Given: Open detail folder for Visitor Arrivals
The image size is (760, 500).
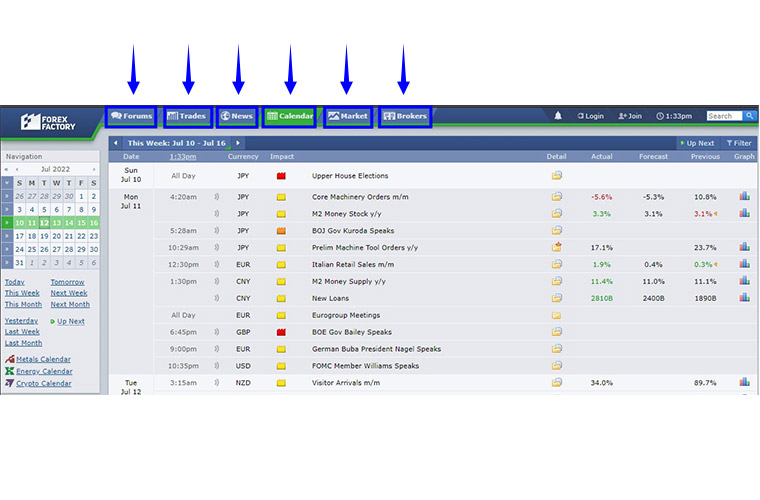Looking at the screenshot, I should pos(556,383).
